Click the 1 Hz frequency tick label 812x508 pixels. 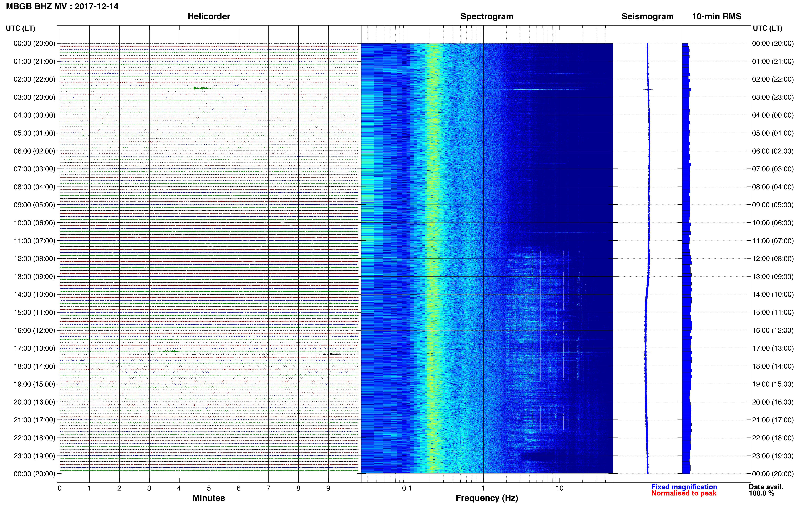pos(483,488)
